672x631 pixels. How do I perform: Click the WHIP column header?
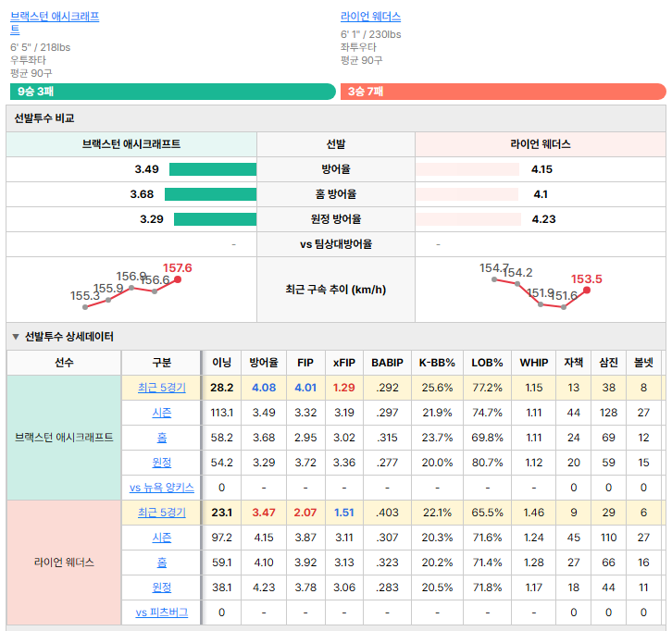[533, 363]
